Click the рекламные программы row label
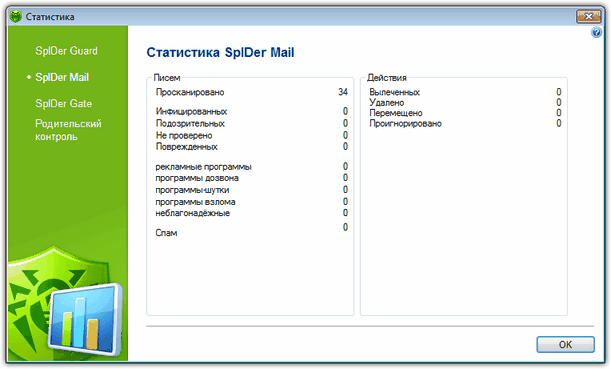611x369 pixels. (x=203, y=167)
